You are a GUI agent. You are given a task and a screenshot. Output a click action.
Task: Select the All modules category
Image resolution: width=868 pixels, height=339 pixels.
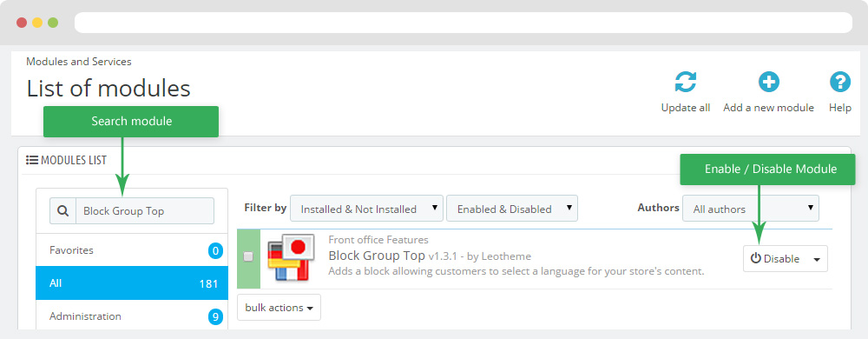[x=132, y=283]
